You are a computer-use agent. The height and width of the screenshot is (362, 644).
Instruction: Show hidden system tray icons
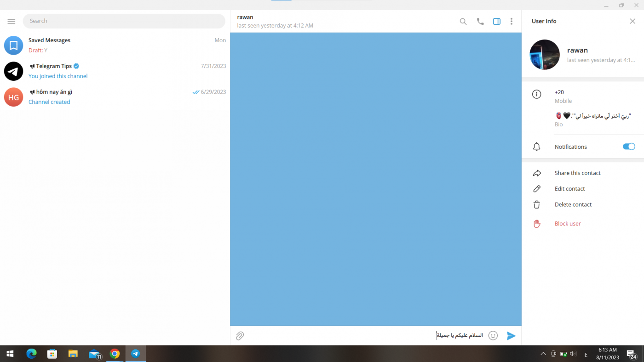click(x=543, y=354)
